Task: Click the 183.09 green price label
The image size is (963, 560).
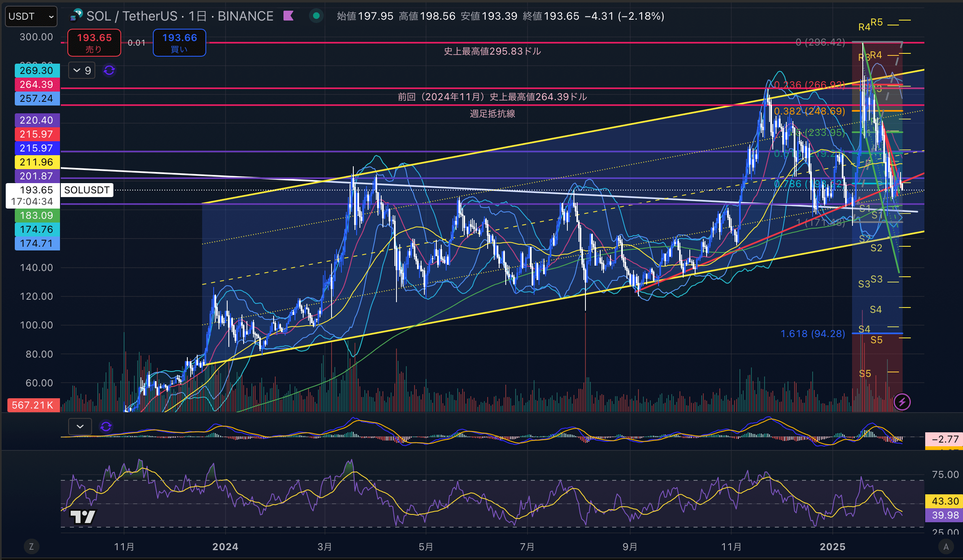Action: tap(37, 216)
